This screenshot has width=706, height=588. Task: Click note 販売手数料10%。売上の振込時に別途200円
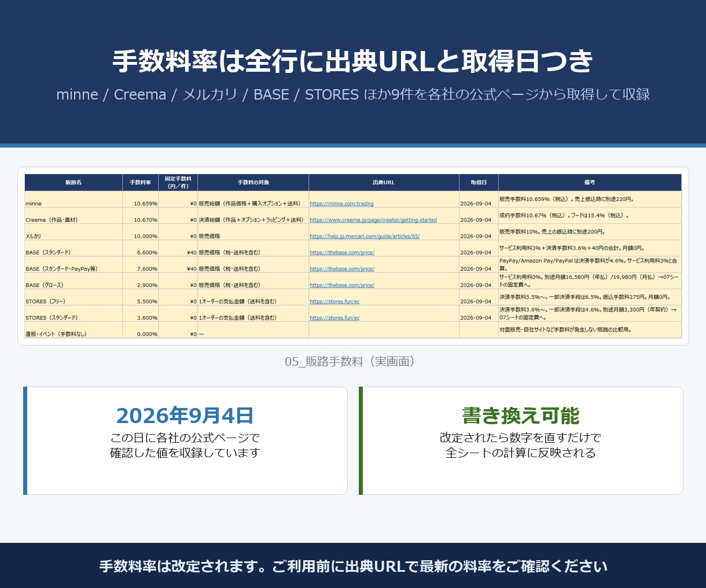click(590, 231)
